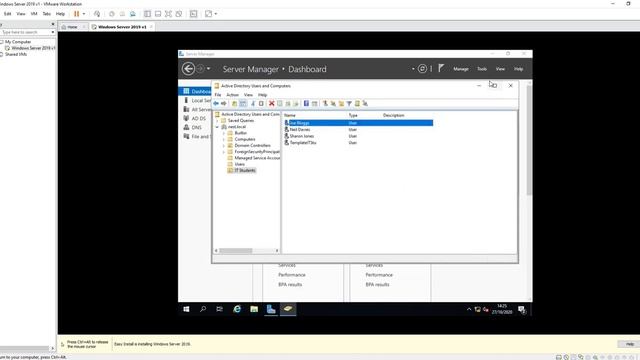Open the Server Manager navigation history dropdown
The height and width of the screenshot is (360, 640).
[x=209, y=69]
